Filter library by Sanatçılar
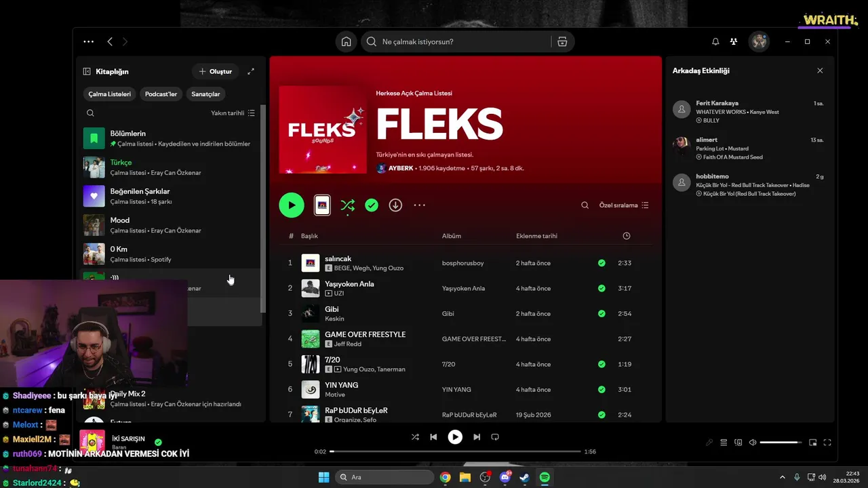Image resolution: width=868 pixels, height=488 pixels. [205, 94]
